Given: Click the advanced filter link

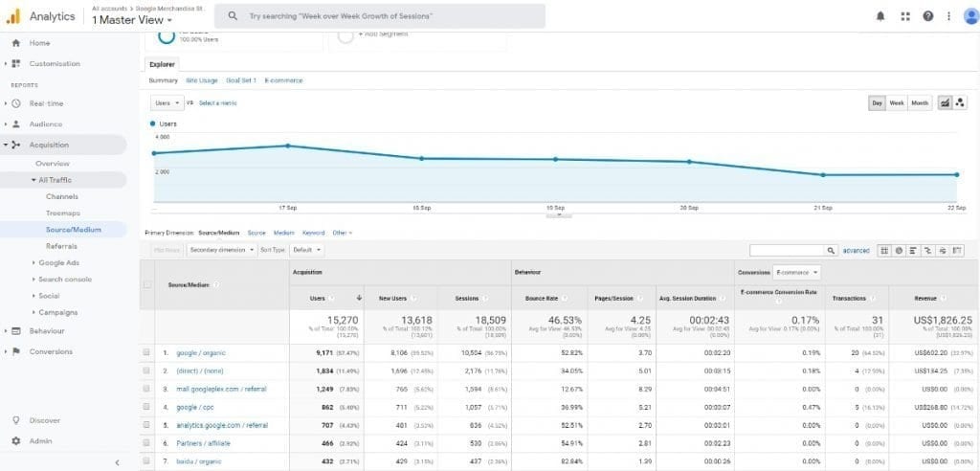Looking at the screenshot, I should (x=856, y=250).
